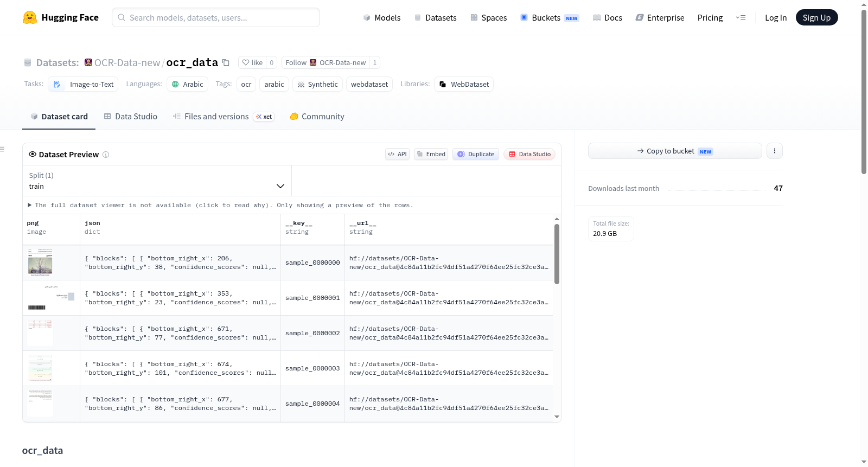Open the Datasets menu item
Image resolution: width=868 pixels, height=467 pixels.
(435, 17)
